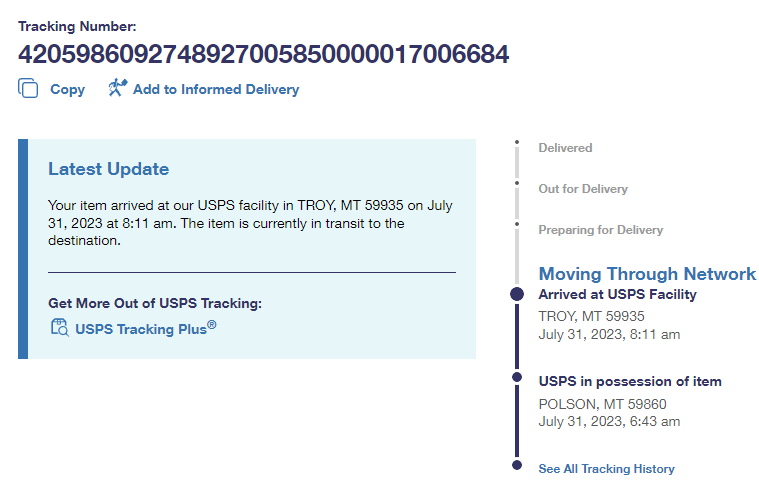Select the Delivered status step
This screenshot has height=498, width=759.
pyautogui.click(x=565, y=148)
